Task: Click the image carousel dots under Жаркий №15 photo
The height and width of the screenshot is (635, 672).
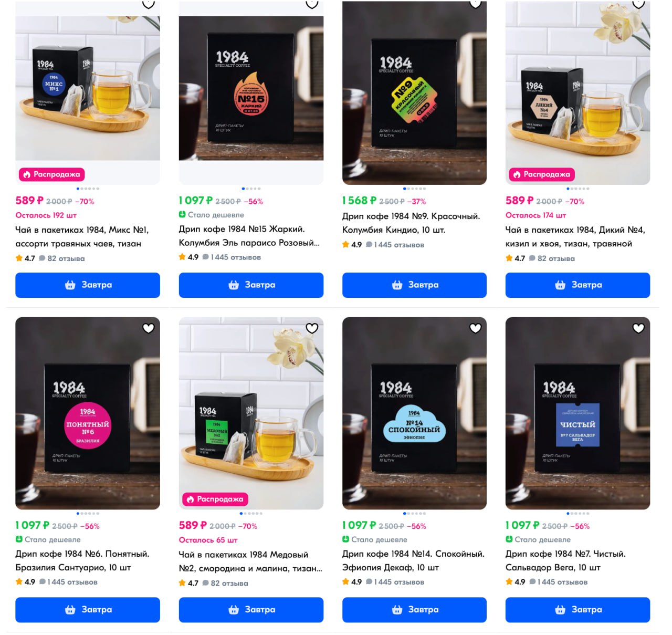Action: (251, 189)
